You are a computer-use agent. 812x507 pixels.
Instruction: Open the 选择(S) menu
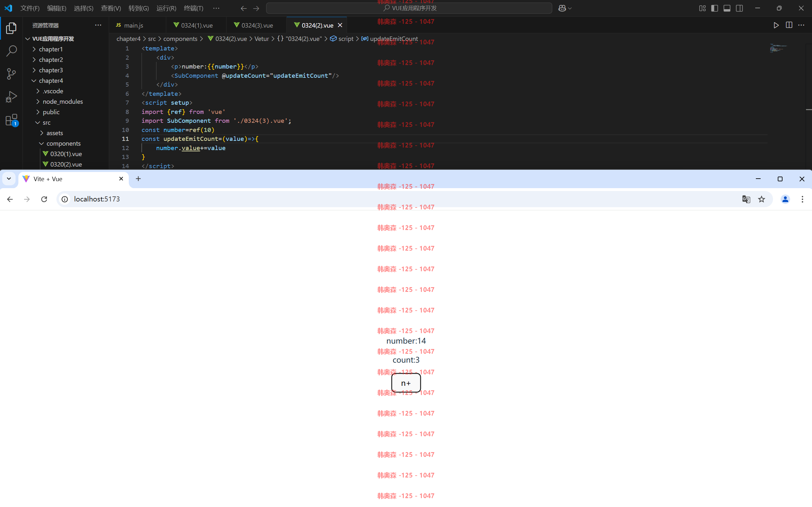click(83, 8)
